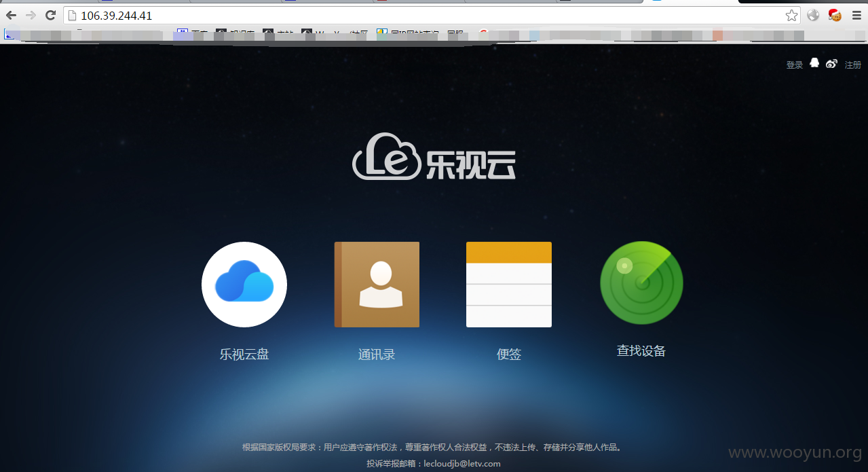Sign in with the QQ penguin icon
Viewport: 868px width, 472px height.
pyautogui.click(x=815, y=63)
